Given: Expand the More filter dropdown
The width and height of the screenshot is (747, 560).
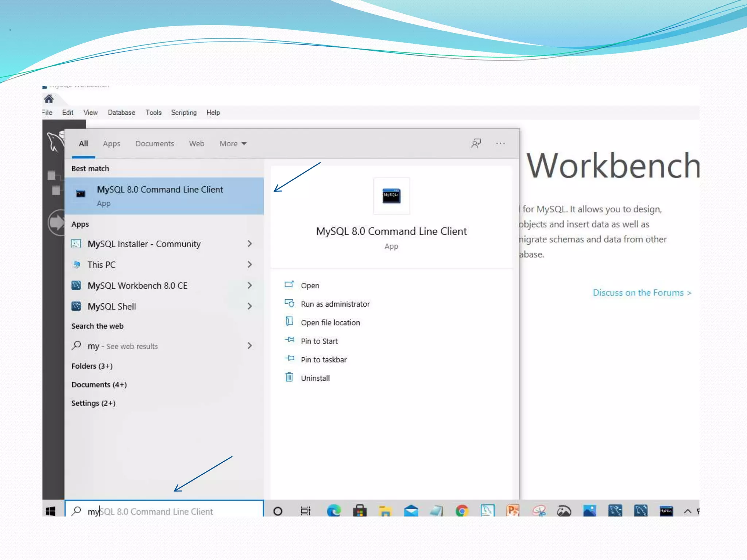Looking at the screenshot, I should [233, 144].
